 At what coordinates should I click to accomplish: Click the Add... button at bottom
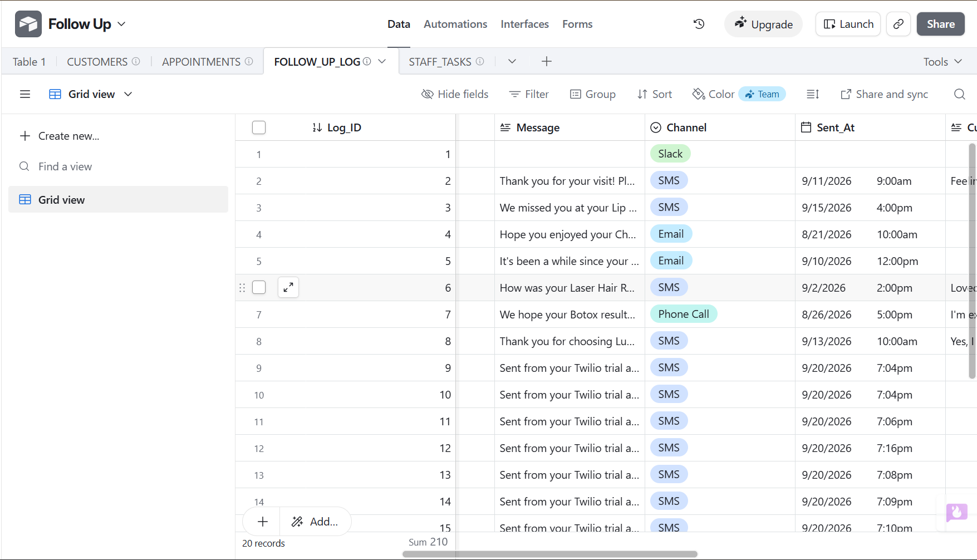pyautogui.click(x=315, y=522)
